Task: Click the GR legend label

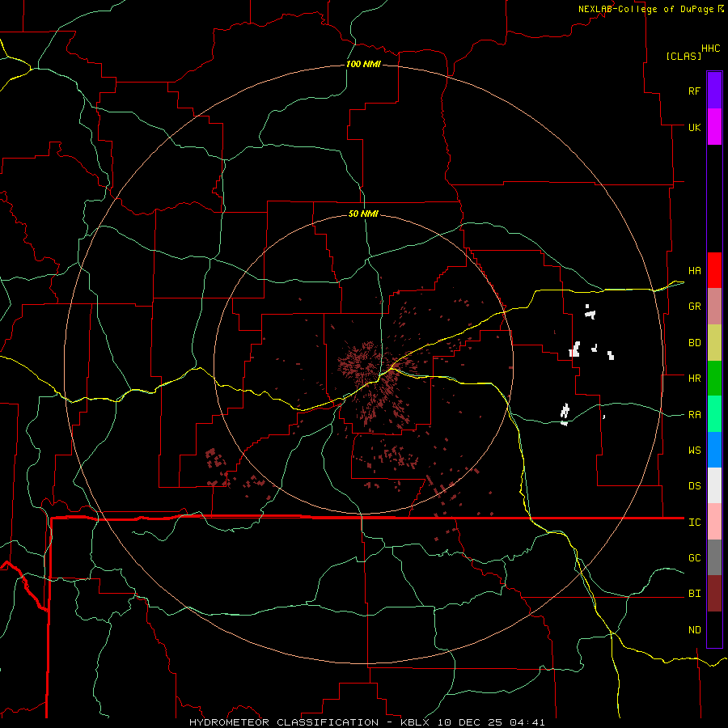Action: click(694, 307)
